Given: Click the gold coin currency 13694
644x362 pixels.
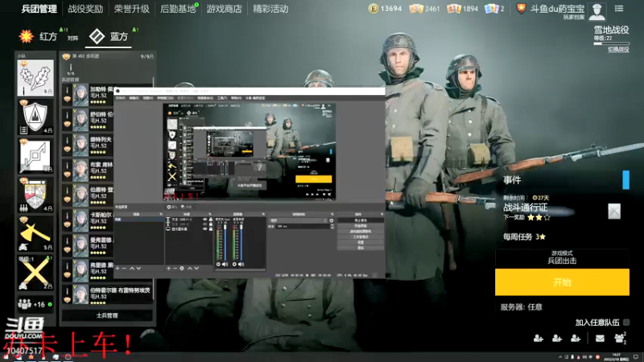Looking at the screenshot, I should pyautogui.click(x=385, y=9).
